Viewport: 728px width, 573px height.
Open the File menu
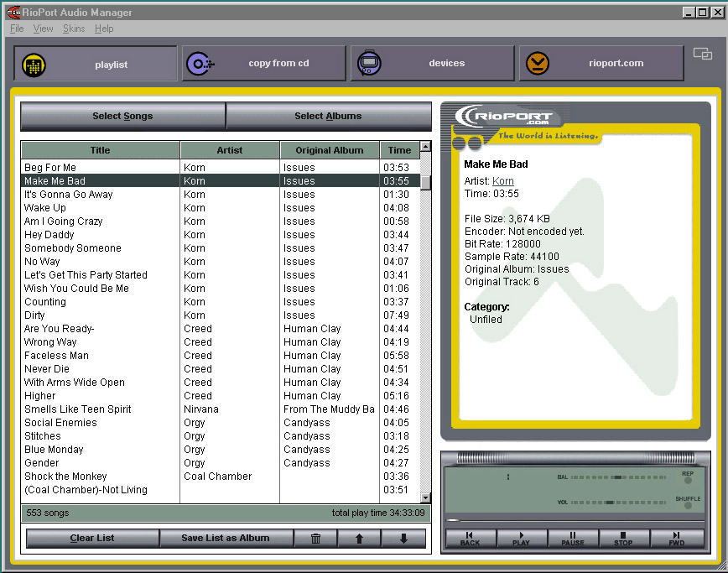[x=17, y=29]
